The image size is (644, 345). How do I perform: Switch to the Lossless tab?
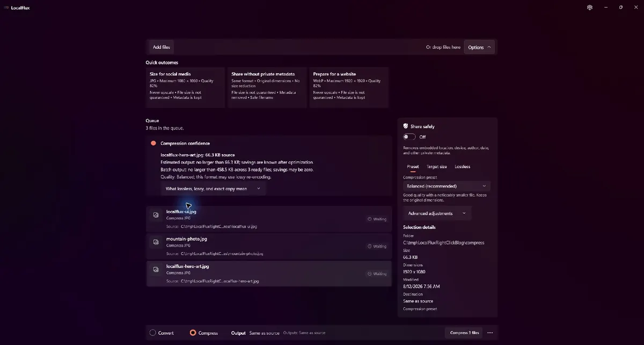(x=462, y=167)
